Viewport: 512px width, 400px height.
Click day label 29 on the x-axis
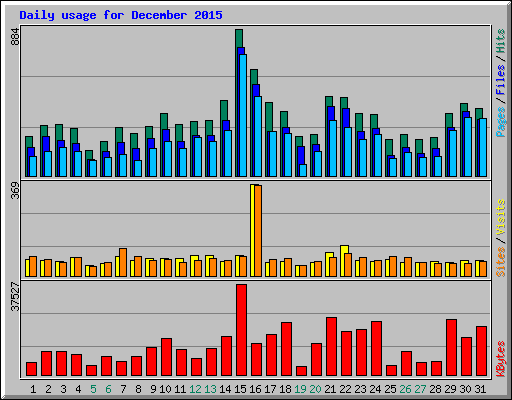click(450, 389)
